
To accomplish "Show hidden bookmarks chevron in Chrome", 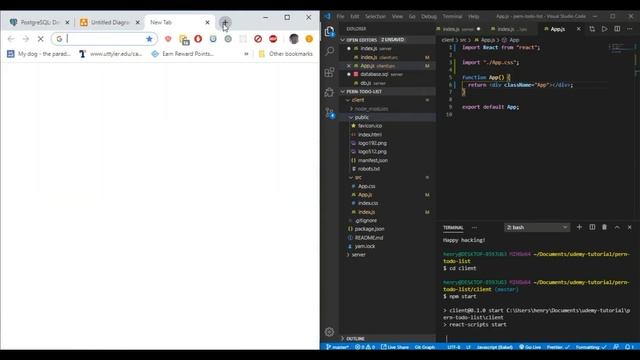I will pos(246,54).
